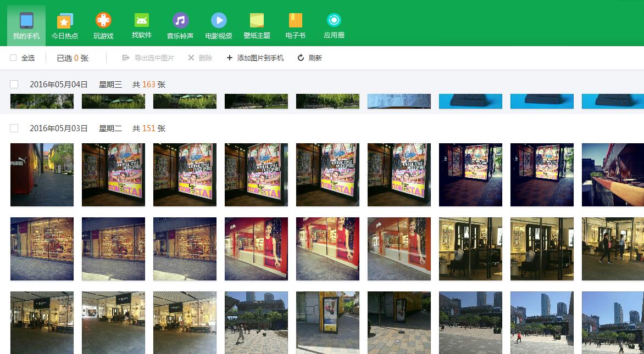
Task: Select all photos from 2016年05月03日
Action: click(14, 128)
